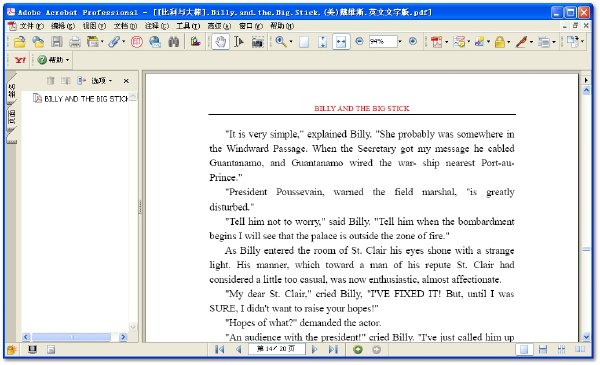
Task: Click the Secure padlock icon
Action: coord(499,42)
